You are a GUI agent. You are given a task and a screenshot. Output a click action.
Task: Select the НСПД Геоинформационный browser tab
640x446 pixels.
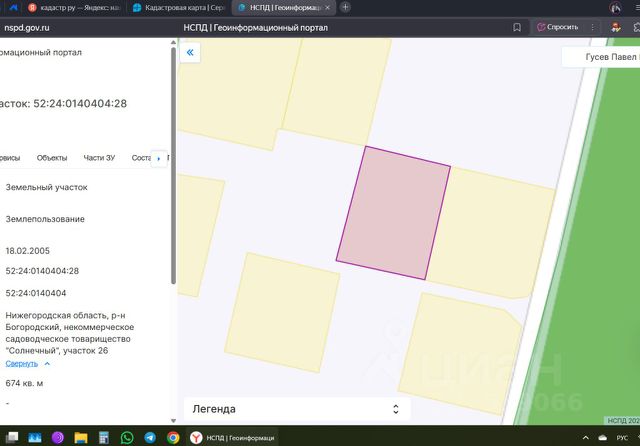(x=284, y=7)
